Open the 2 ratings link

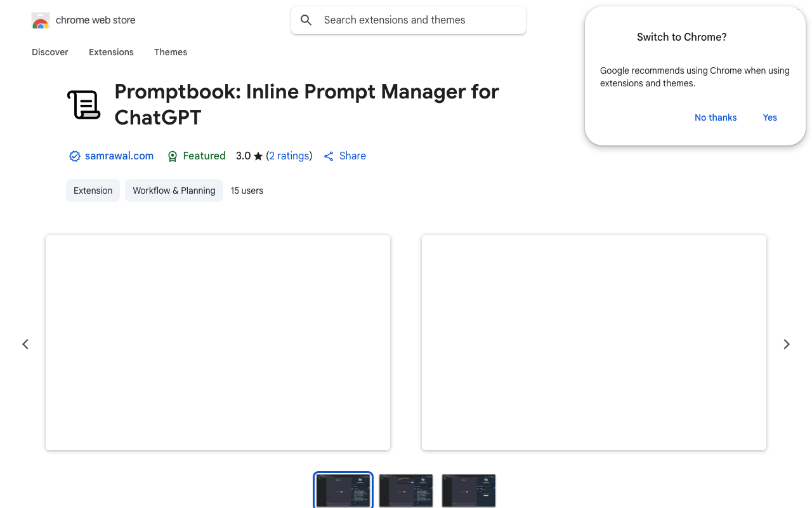click(289, 156)
